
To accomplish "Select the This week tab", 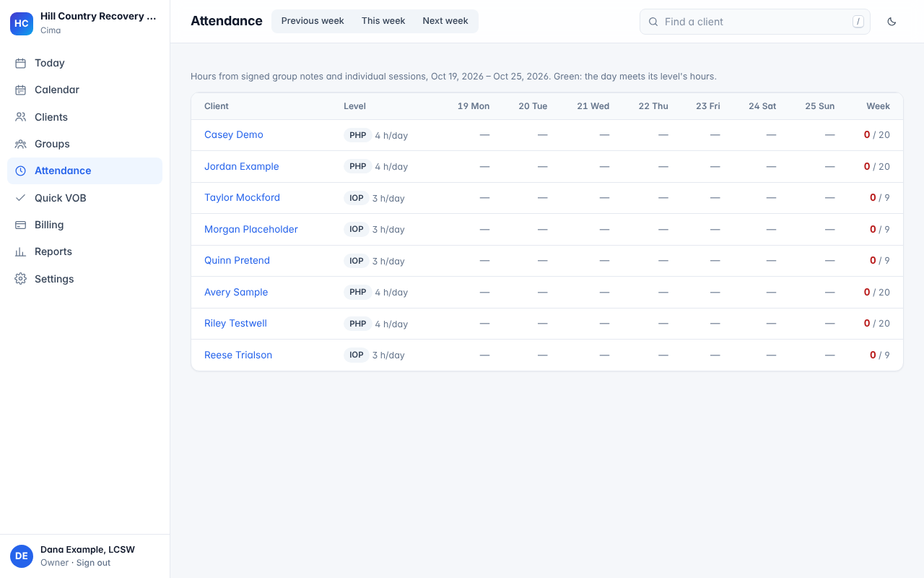I will pos(383,21).
